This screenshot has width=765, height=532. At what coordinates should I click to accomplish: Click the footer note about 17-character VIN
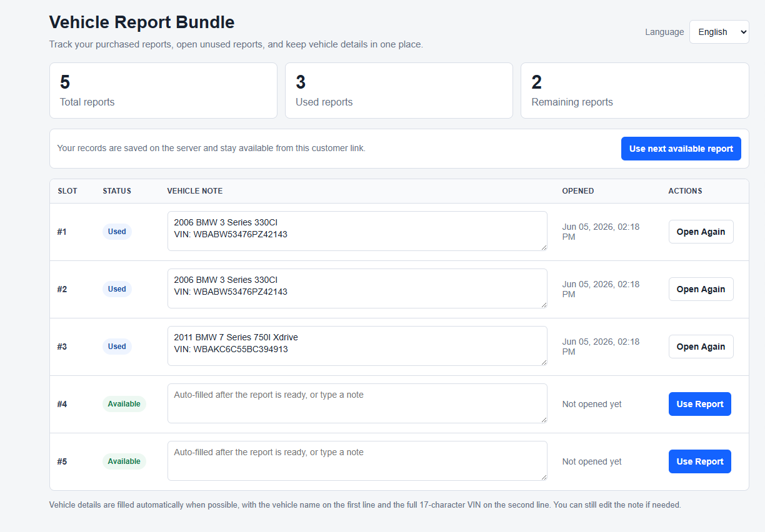pyautogui.click(x=365, y=505)
